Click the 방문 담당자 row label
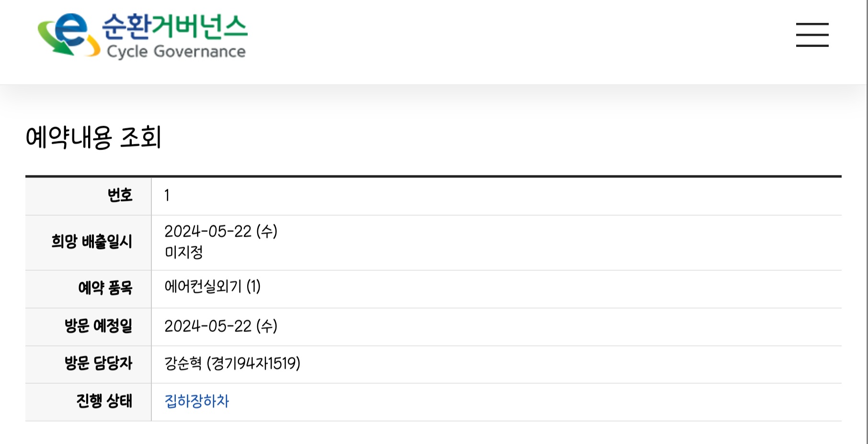Screen dimensions: 868x444 tap(98, 363)
